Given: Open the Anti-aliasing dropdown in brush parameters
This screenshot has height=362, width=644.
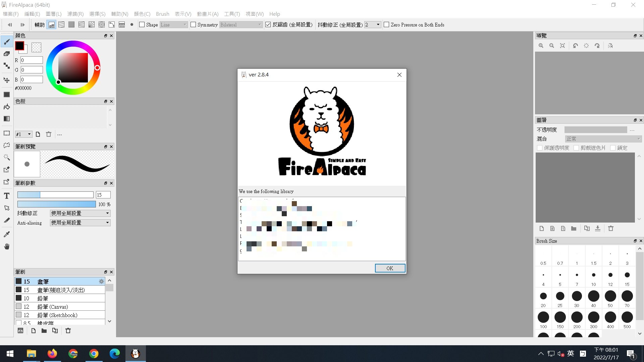Looking at the screenshot, I should tap(80, 223).
